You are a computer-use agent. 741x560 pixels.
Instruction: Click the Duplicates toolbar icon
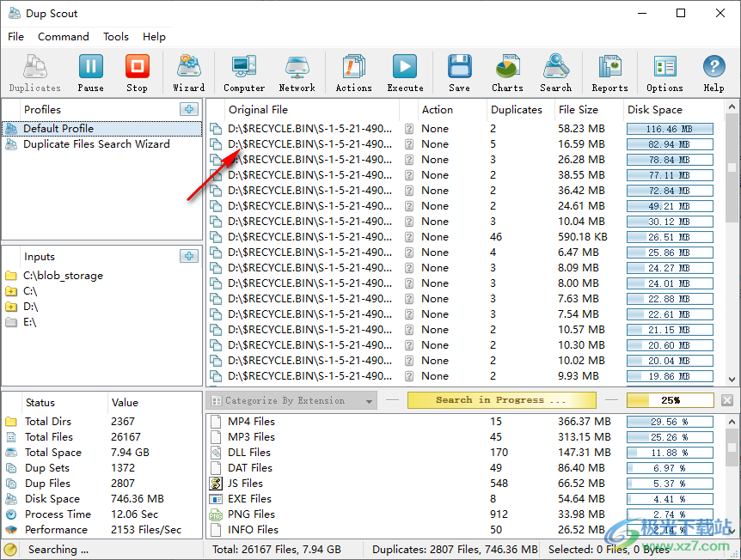(x=35, y=73)
